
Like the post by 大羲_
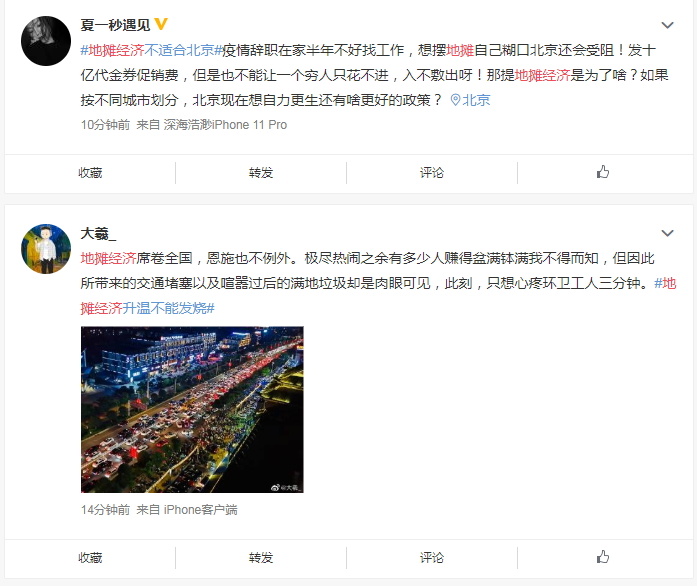tap(603, 557)
